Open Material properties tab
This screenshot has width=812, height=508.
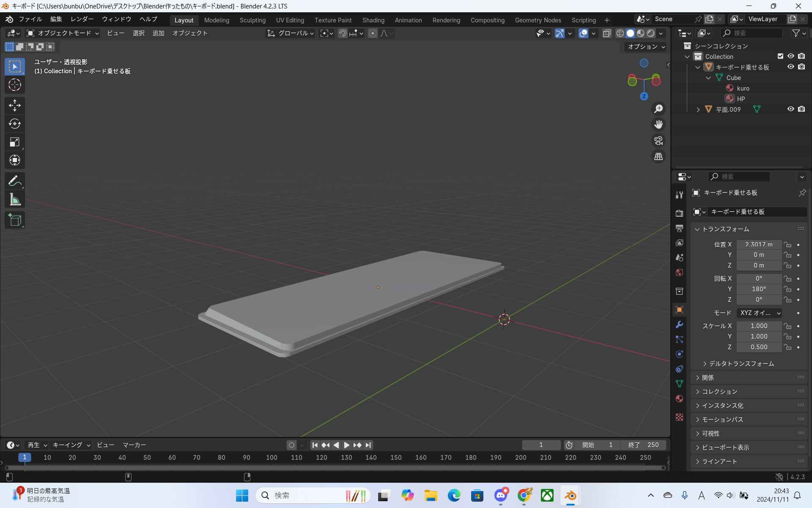click(x=679, y=399)
